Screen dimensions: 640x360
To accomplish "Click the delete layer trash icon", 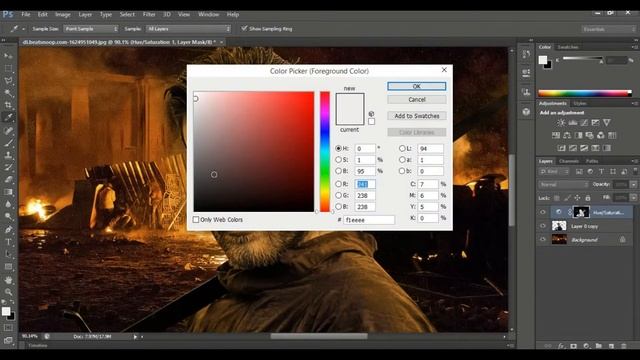I will tap(623, 346).
